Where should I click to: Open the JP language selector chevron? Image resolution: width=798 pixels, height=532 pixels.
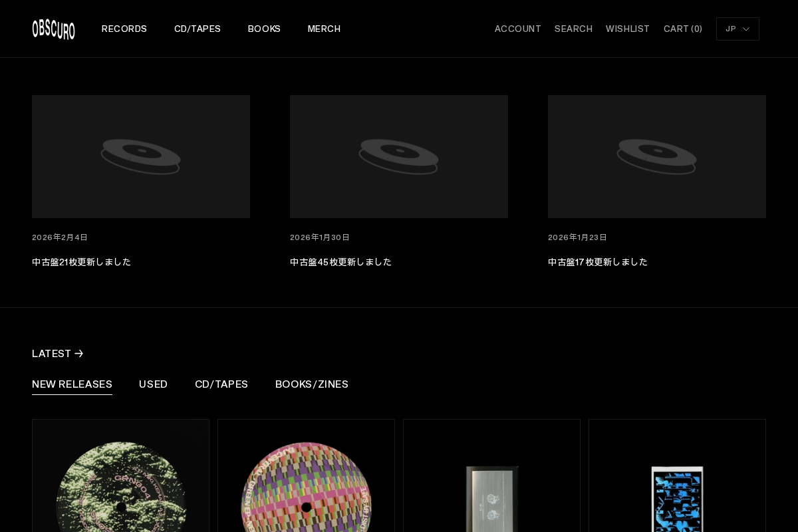pos(745,29)
